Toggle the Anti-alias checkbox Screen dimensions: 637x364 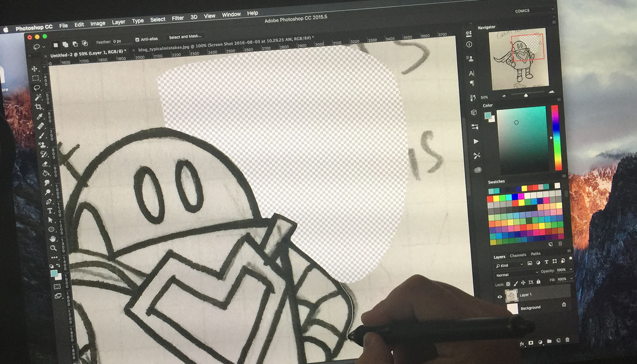point(137,40)
